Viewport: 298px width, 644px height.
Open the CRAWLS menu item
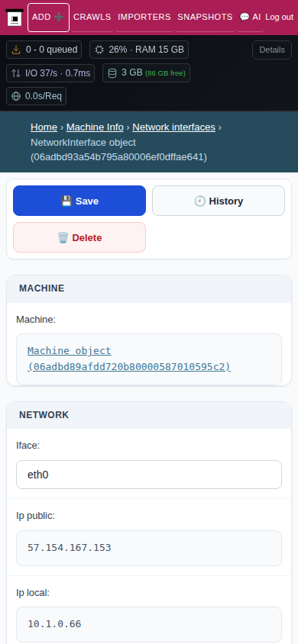coord(92,18)
